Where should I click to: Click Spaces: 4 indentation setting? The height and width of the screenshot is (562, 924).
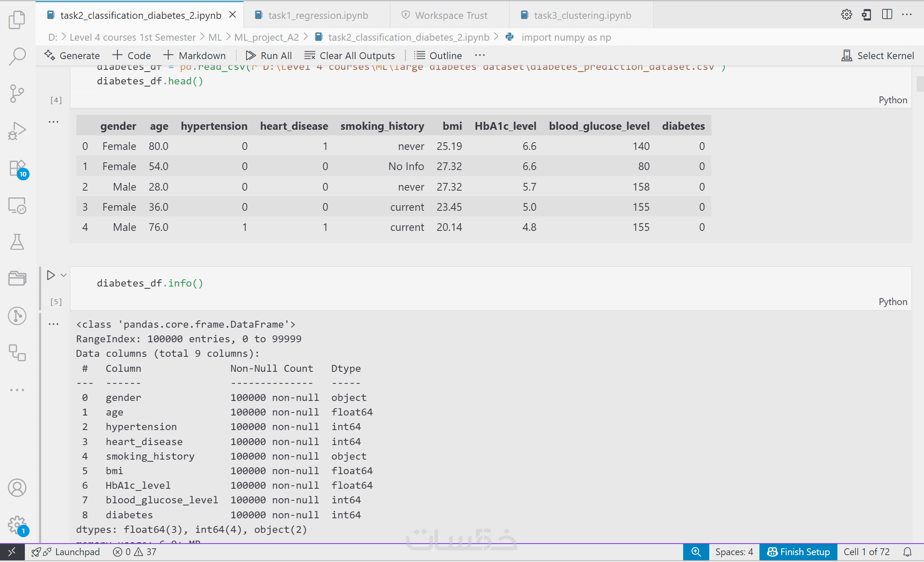[x=734, y=552]
